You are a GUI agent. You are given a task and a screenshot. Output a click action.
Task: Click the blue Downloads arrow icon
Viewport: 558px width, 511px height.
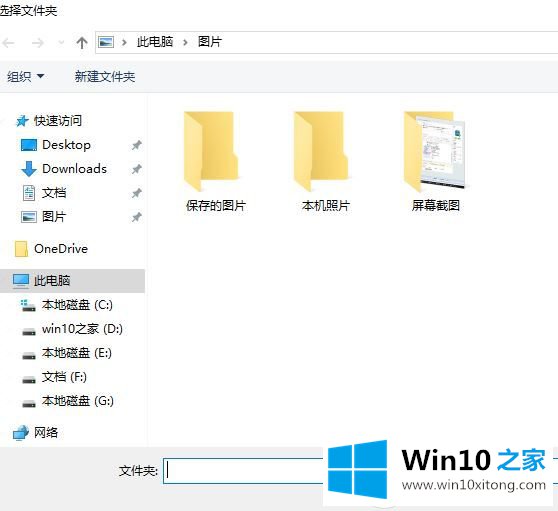(29, 169)
